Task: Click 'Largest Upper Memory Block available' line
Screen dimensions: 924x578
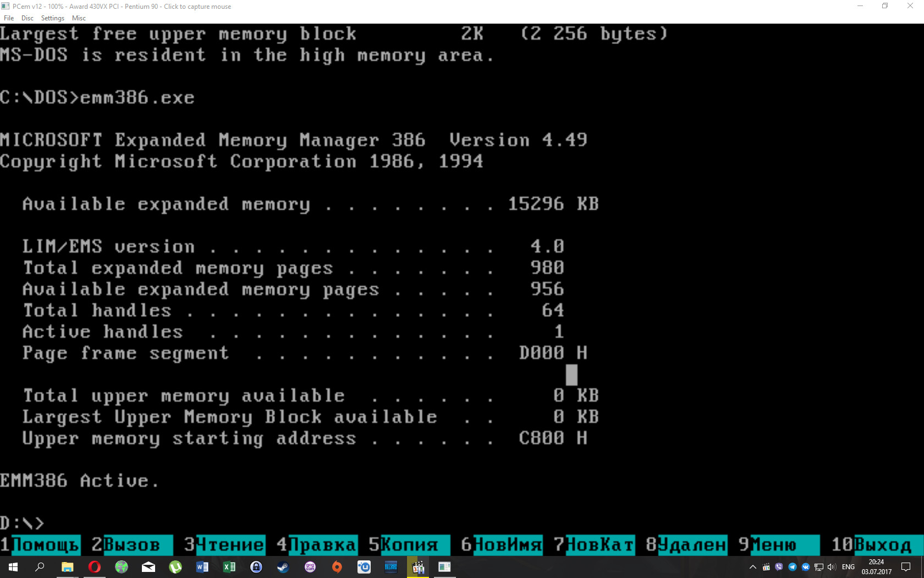Action: tap(311, 417)
